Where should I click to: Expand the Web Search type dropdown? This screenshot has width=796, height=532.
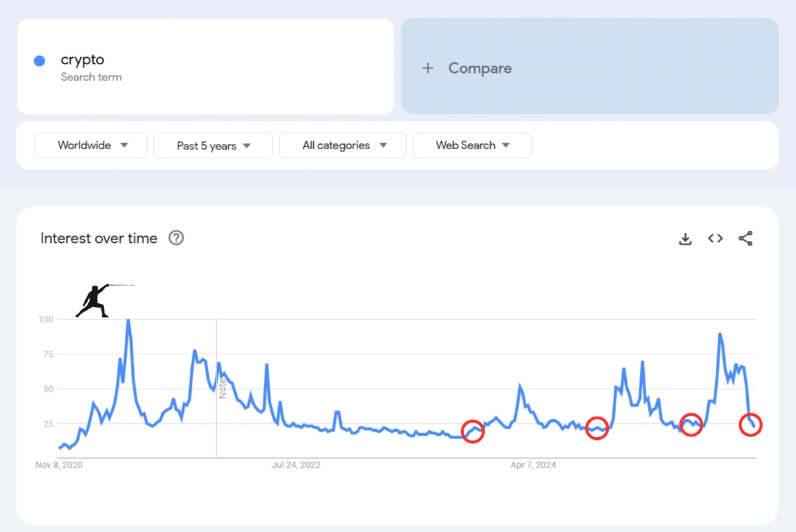click(472, 145)
